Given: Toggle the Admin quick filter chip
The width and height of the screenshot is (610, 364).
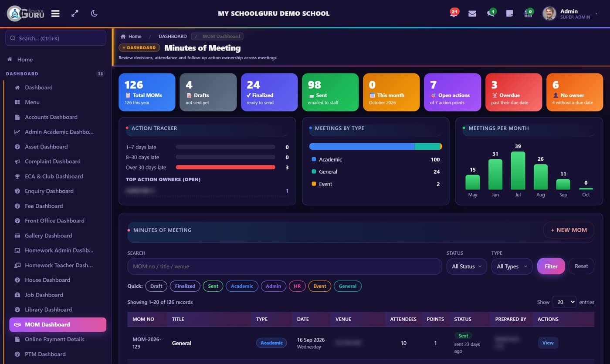Looking at the screenshot, I should coord(274,286).
